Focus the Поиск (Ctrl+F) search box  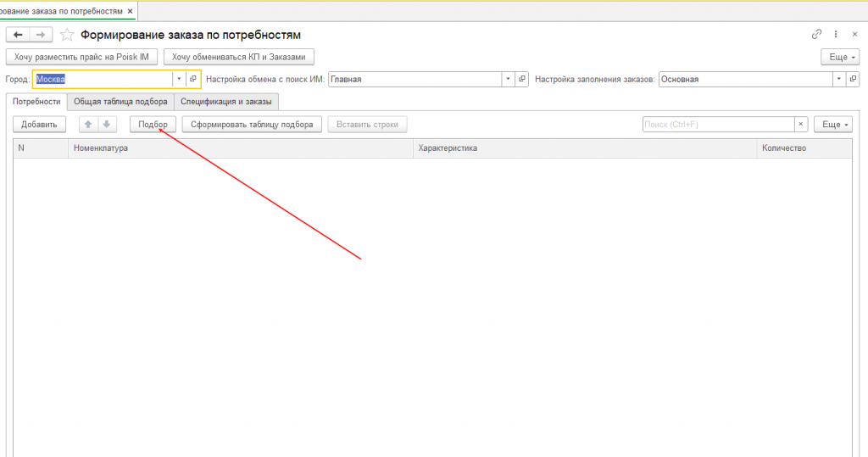point(719,125)
